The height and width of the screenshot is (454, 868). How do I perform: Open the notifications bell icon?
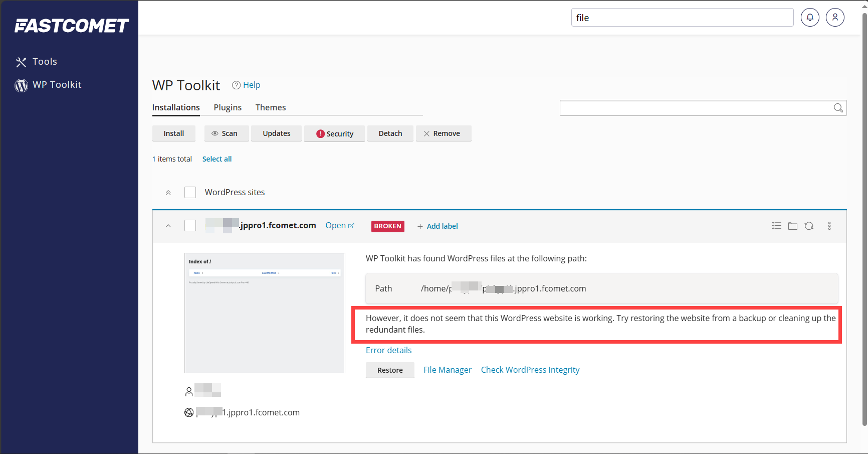(x=810, y=18)
